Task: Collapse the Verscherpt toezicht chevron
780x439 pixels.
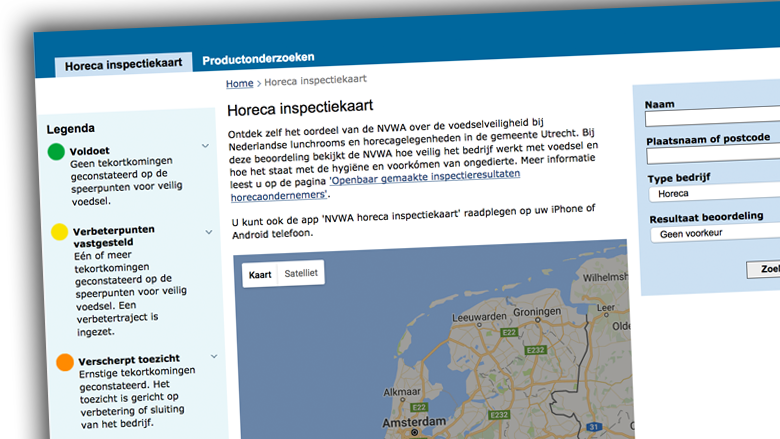Action: [x=214, y=356]
